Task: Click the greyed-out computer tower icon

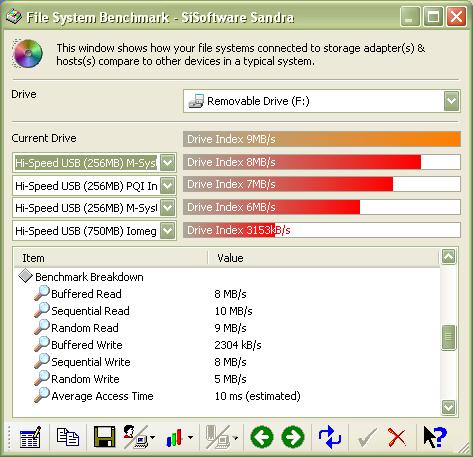Action: pos(218,437)
